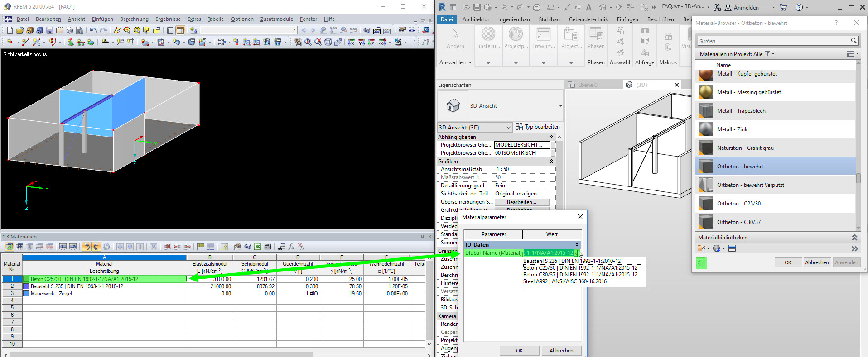868x357 pixels.
Task: Click the new model icon in RFEM toolbar
Action: point(10,30)
